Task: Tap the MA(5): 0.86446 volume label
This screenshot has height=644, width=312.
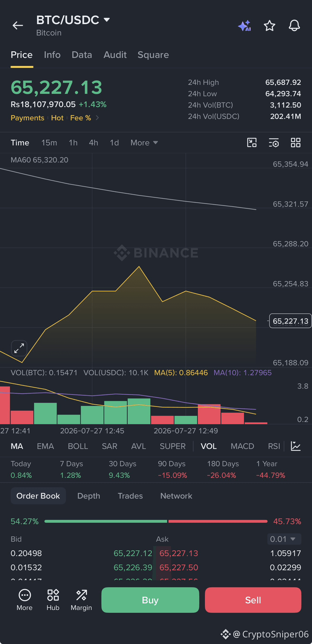Action: point(181,373)
